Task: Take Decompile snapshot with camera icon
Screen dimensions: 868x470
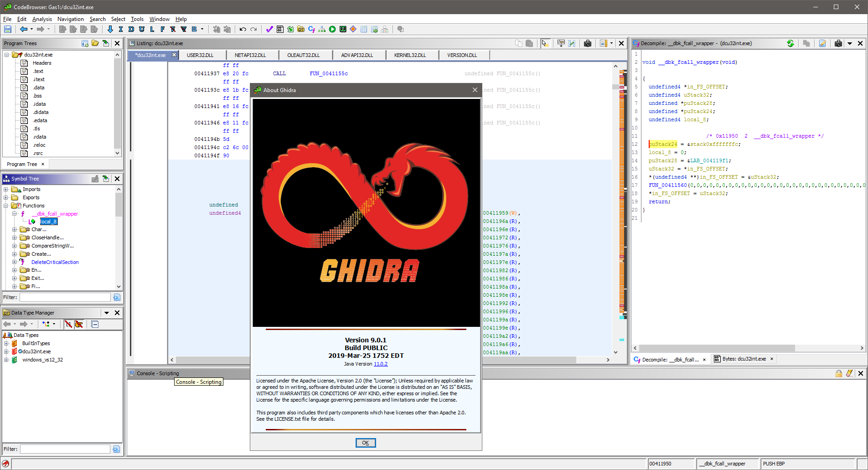Action: pos(838,43)
